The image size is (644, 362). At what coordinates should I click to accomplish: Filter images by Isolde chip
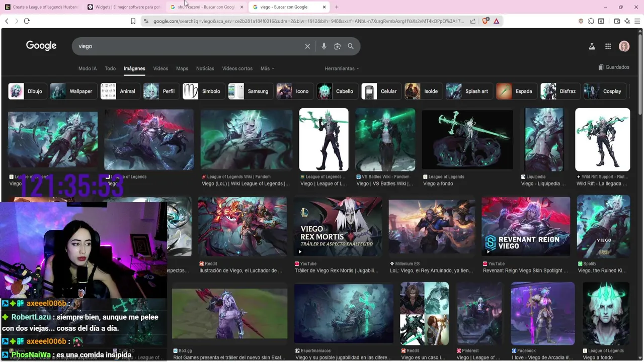coord(423,92)
